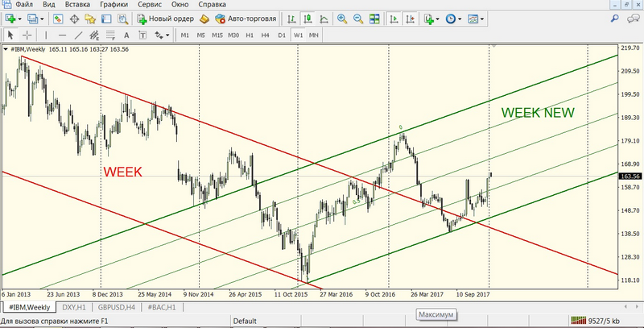Click the 163.56 current price label
This screenshot has height=328, width=644.
[630, 176]
